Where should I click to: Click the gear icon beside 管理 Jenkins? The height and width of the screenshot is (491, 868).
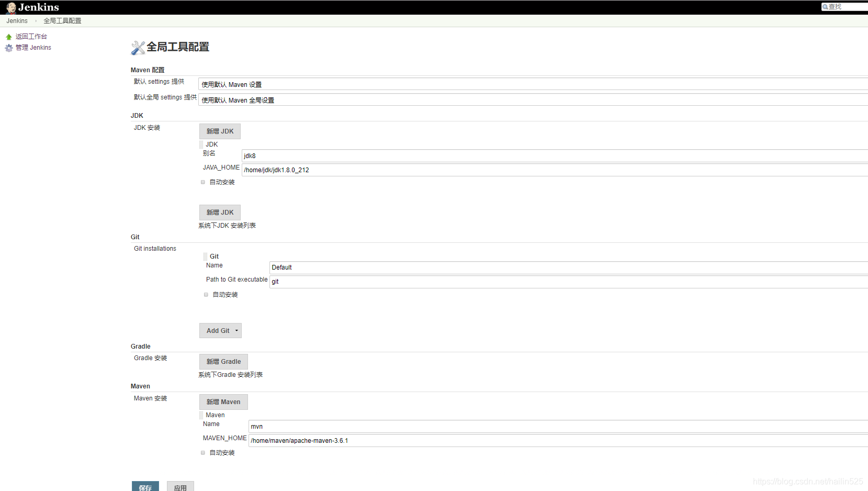(x=9, y=48)
